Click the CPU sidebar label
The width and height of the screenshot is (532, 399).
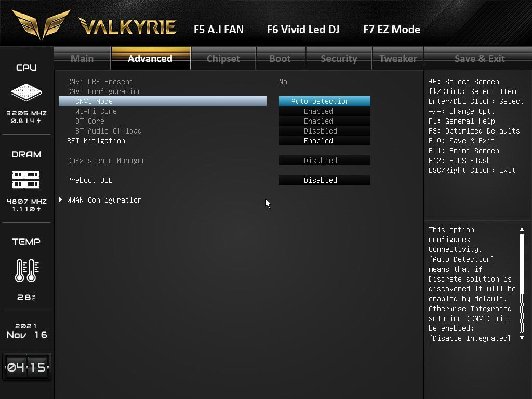(26, 67)
